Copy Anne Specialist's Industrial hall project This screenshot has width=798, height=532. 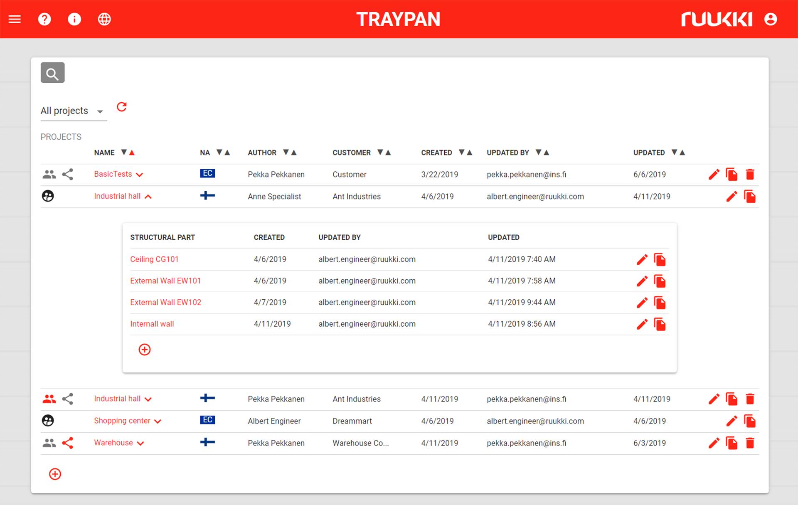click(749, 197)
